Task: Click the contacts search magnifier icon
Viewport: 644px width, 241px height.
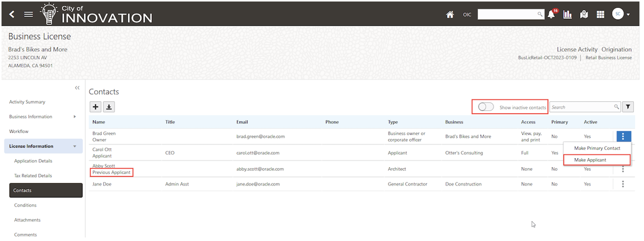Action: (x=616, y=107)
